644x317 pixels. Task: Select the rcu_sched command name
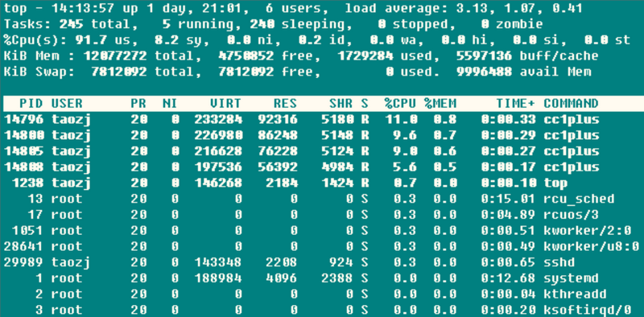579,200
